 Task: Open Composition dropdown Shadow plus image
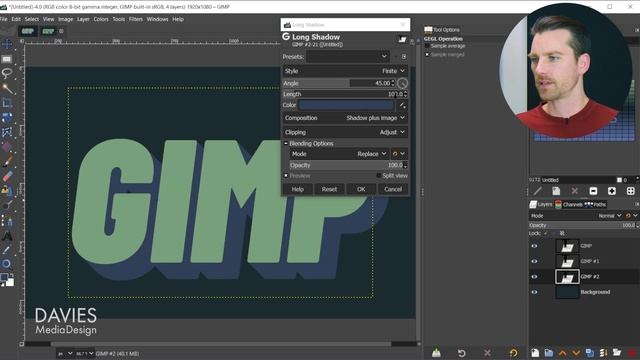tap(345, 118)
